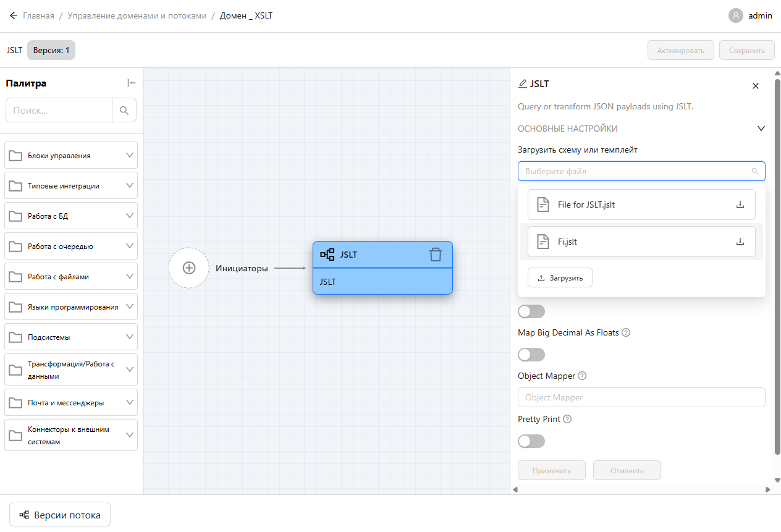Toggle the switch below the file dropdown
Viewport: 781px width, 532px height.
[x=531, y=311]
